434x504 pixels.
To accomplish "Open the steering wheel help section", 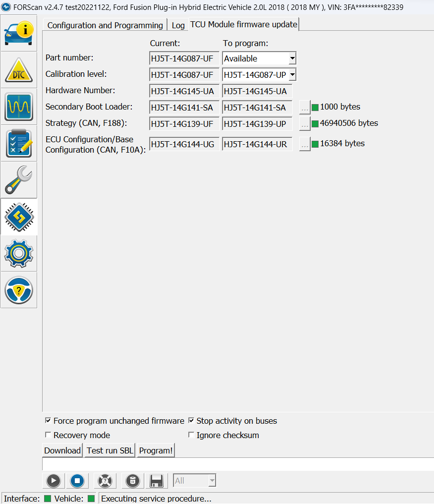I will 19,290.
